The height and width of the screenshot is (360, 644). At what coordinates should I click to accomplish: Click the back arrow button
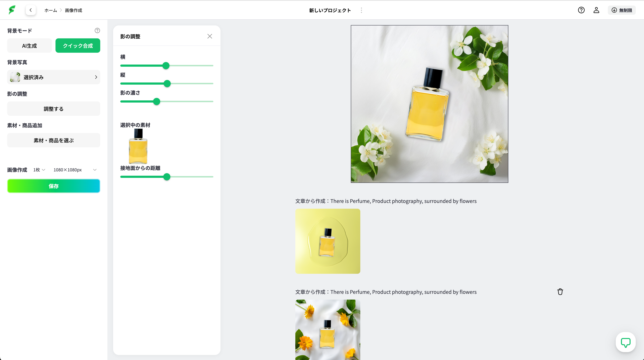coord(30,10)
